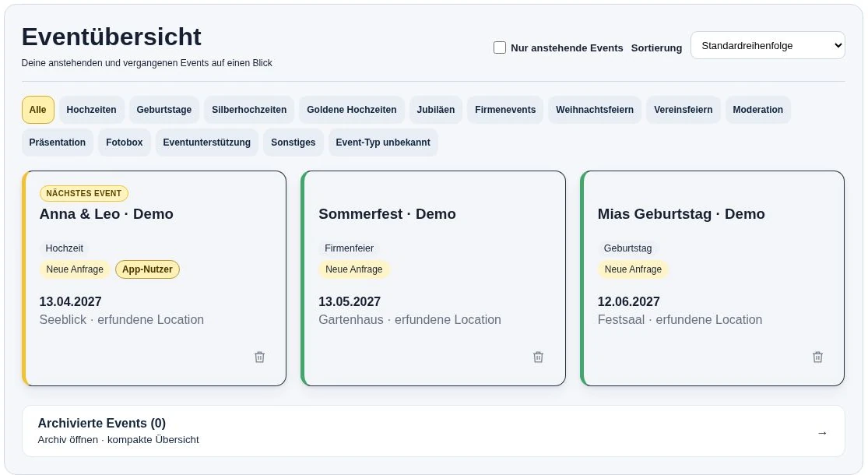This screenshot has height=475, width=868.
Task: Click Festsaal · erfundene Location text
Action: pos(680,319)
